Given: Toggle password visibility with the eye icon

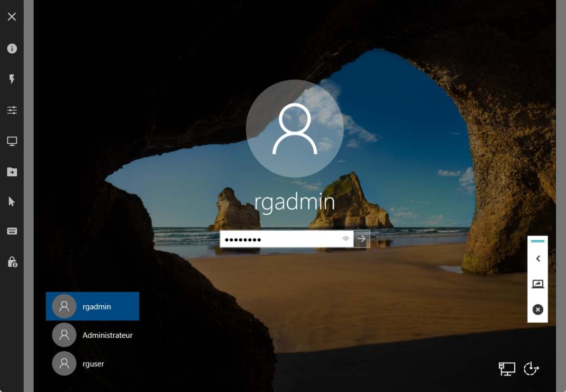Looking at the screenshot, I should point(346,239).
